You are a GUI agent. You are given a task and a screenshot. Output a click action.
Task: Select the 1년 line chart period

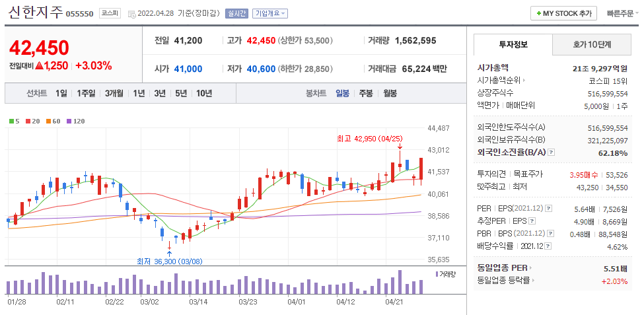139,93
